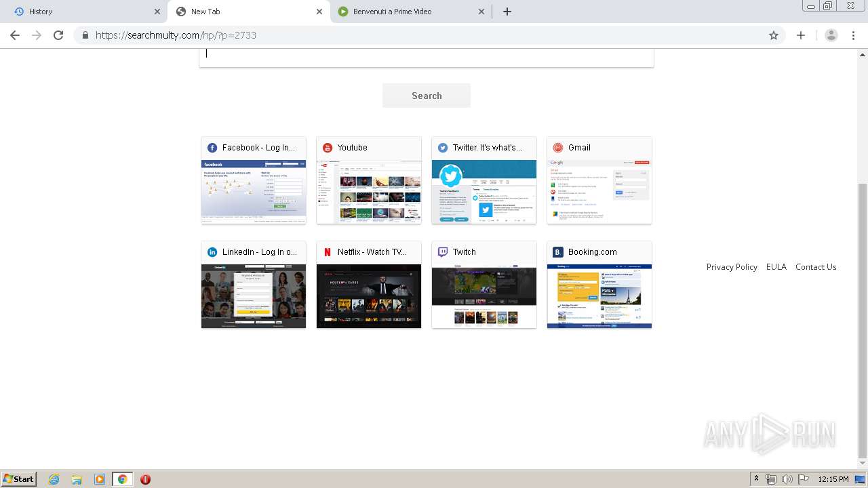
Task: Click the forward navigation arrow
Action: 37,35
